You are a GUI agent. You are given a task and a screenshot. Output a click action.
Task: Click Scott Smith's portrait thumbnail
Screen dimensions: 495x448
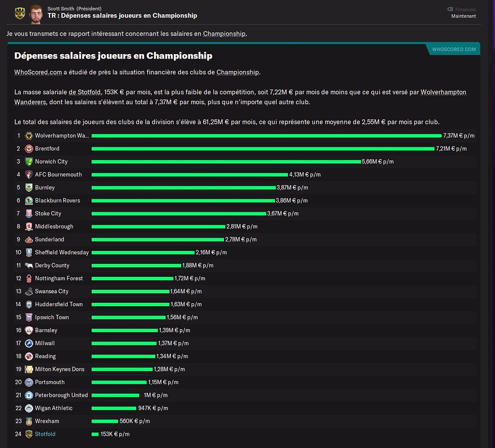click(35, 14)
